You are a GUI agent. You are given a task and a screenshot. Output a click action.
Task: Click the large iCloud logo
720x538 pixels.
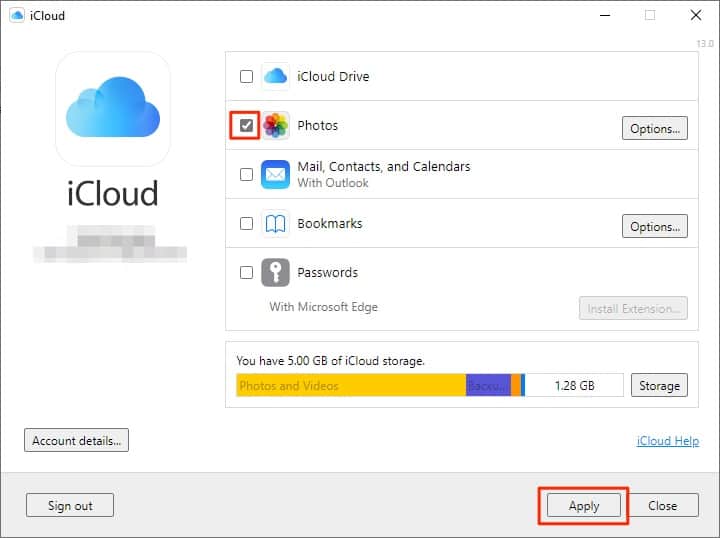113,109
